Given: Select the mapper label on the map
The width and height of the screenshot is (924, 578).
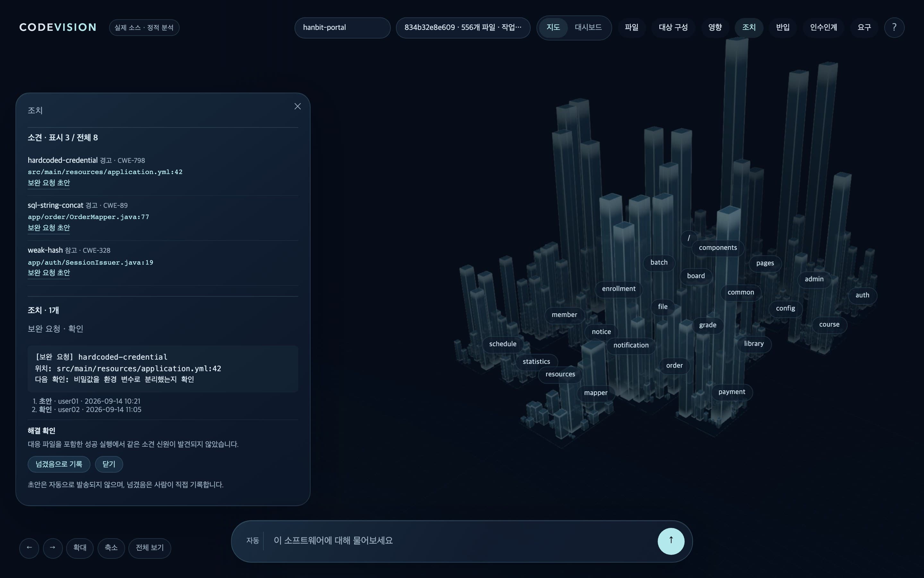Looking at the screenshot, I should [595, 393].
